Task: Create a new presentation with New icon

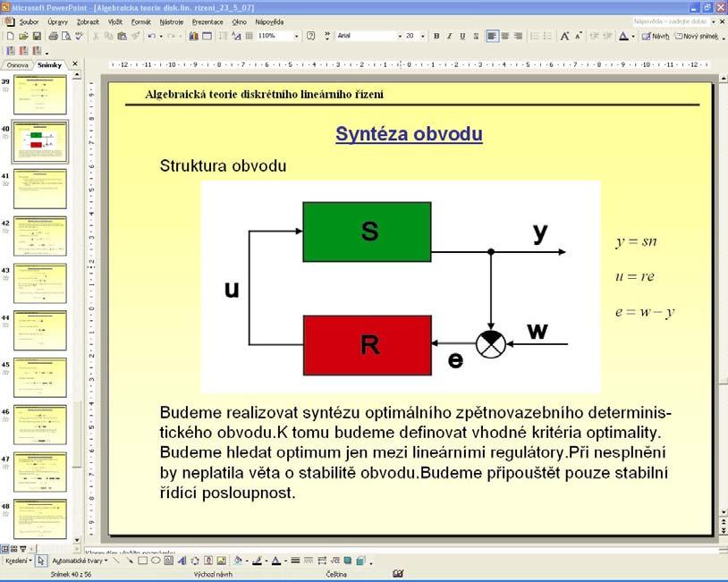Action: [10, 36]
